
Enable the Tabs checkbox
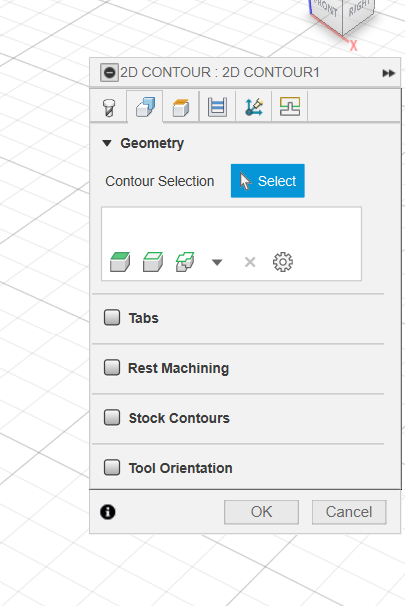(x=112, y=318)
